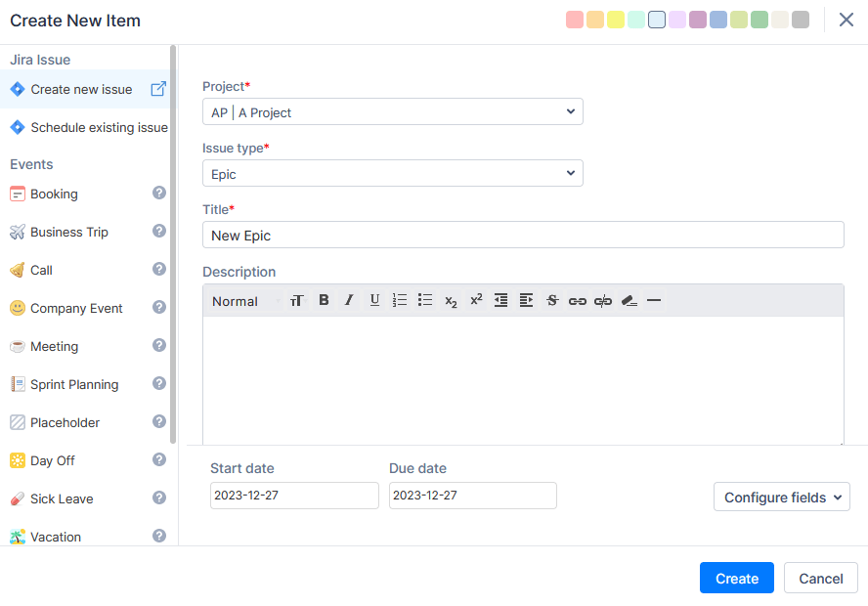Viewport: 868px width, 606px height.
Task: Select the pink color swatch
Action: [575, 19]
